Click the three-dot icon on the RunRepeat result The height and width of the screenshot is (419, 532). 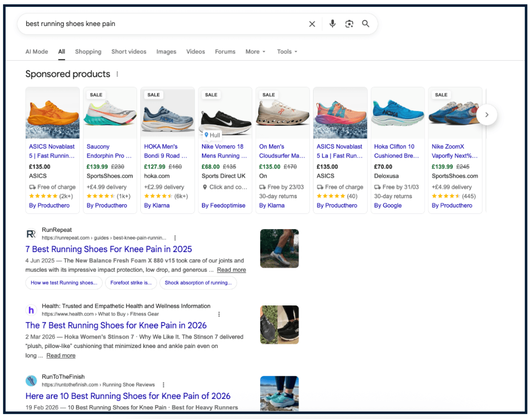click(x=175, y=237)
